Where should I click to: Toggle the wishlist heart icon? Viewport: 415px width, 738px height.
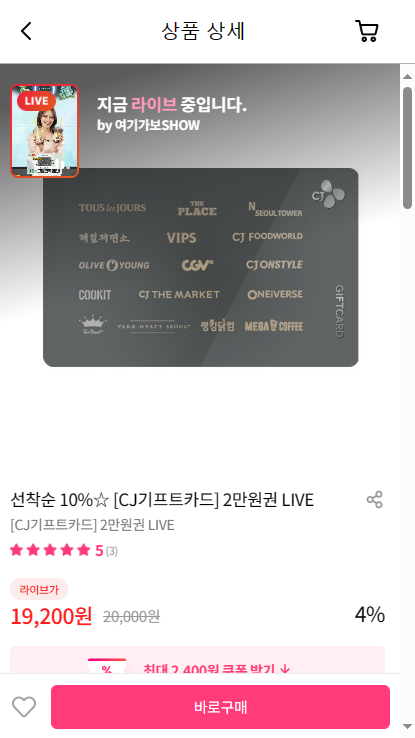click(x=24, y=707)
